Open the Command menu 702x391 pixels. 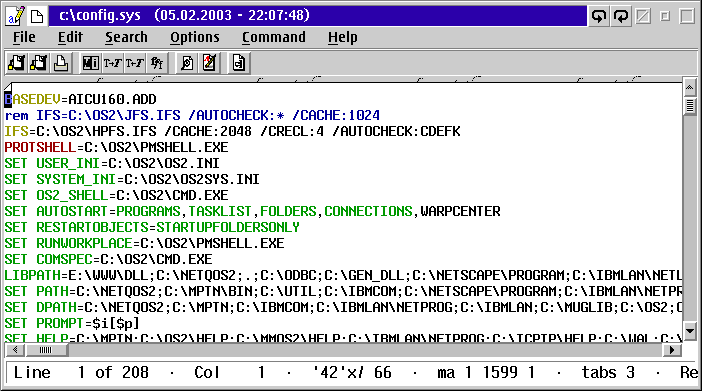click(x=274, y=37)
